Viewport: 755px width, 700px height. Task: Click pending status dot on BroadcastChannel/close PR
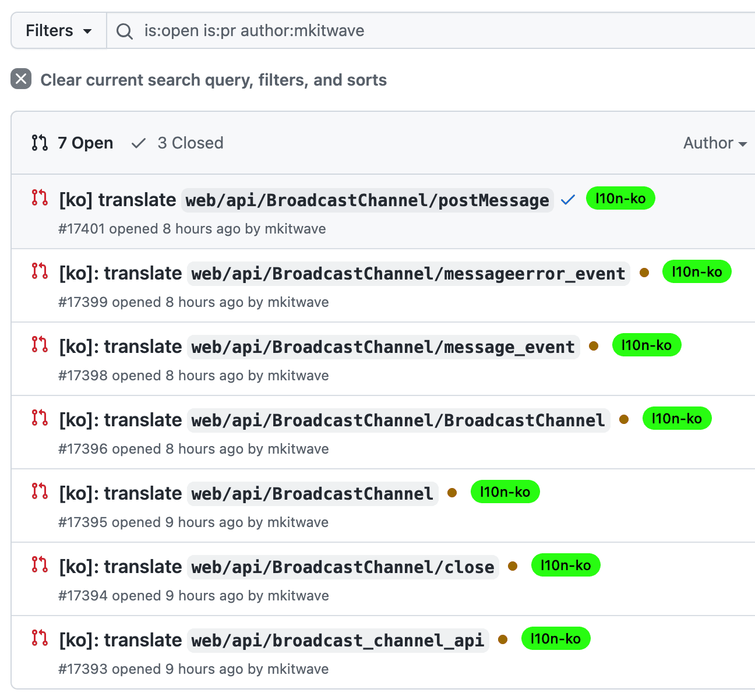click(513, 566)
